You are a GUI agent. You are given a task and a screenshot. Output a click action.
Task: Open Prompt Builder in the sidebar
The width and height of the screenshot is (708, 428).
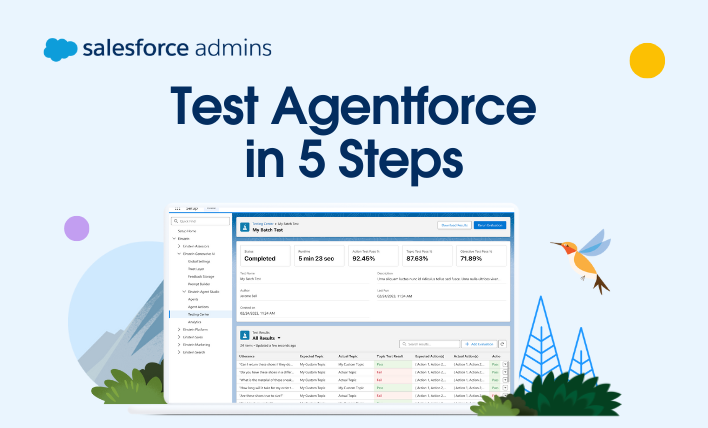point(199,284)
